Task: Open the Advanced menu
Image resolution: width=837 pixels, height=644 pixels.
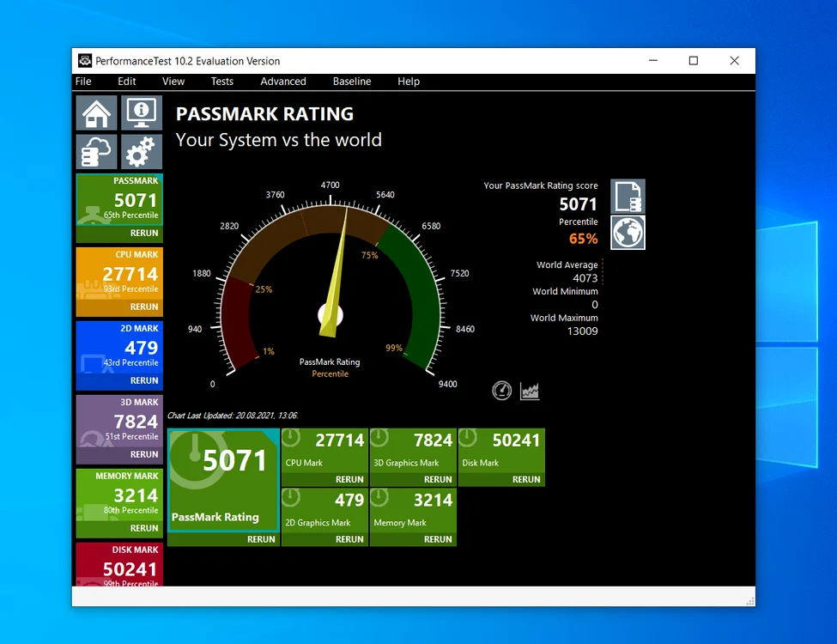Action: pos(283,82)
